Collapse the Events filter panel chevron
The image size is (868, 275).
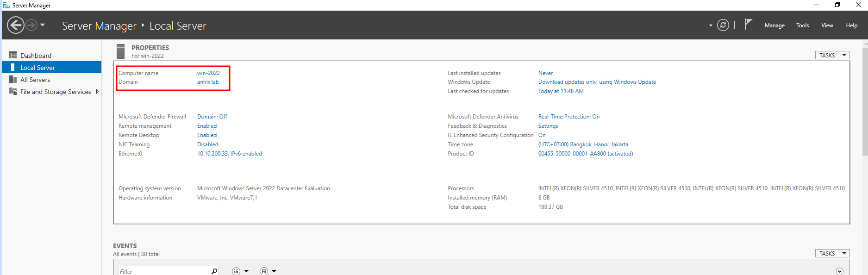840,271
